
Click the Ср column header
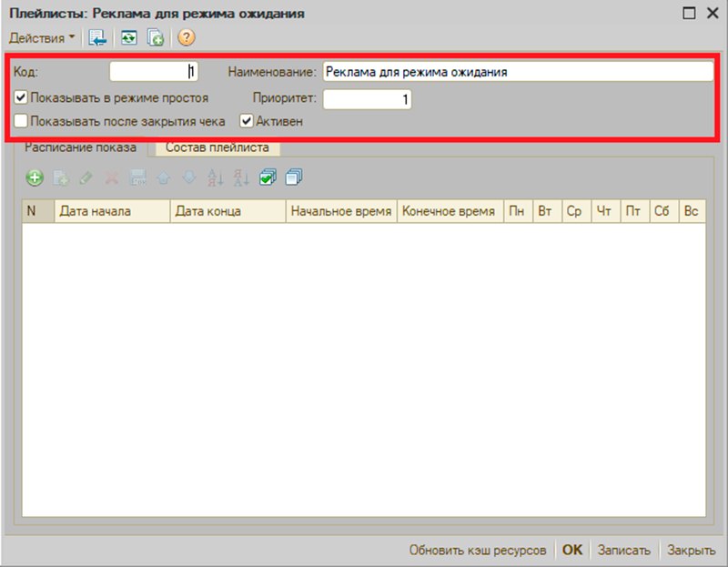tap(577, 211)
